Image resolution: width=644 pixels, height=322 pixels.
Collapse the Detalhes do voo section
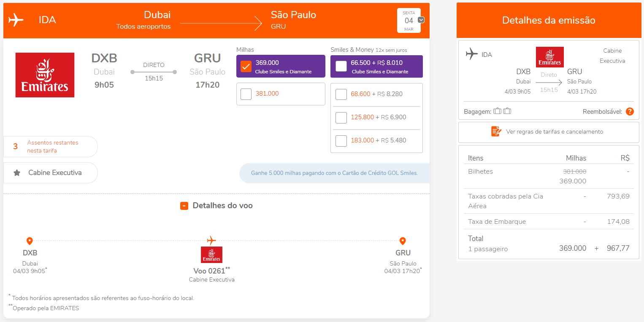click(x=184, y=206)
